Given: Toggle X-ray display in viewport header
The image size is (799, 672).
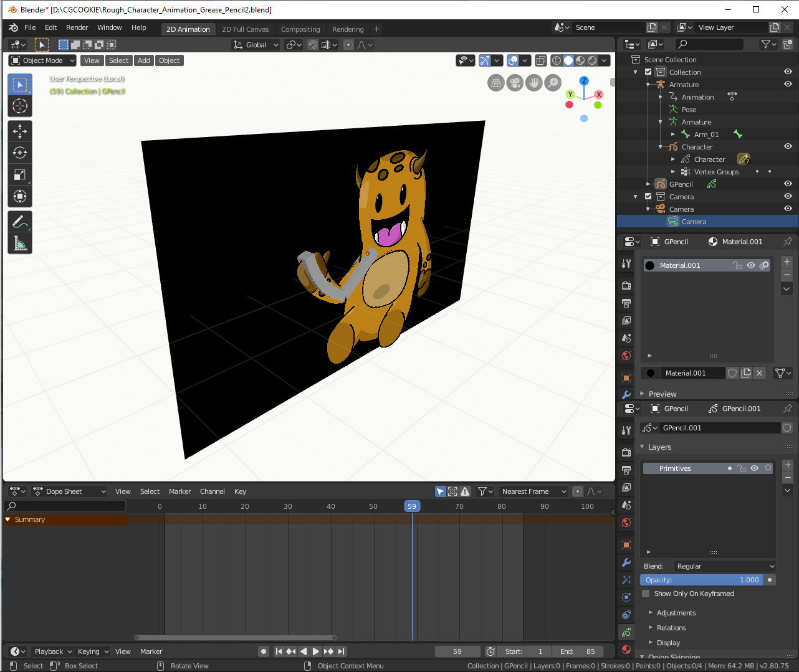Looking at the screenshot, I should point(540,60).
